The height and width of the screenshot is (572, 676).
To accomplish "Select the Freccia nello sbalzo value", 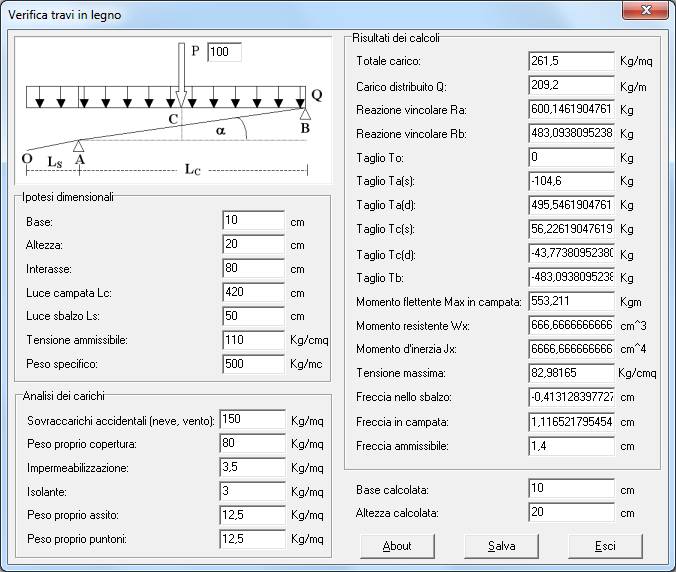I will (x=571, y=397).
